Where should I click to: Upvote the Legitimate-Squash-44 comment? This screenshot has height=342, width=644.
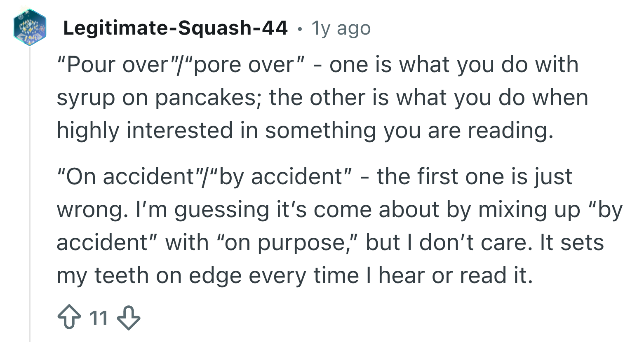click(x=68, y=318)
